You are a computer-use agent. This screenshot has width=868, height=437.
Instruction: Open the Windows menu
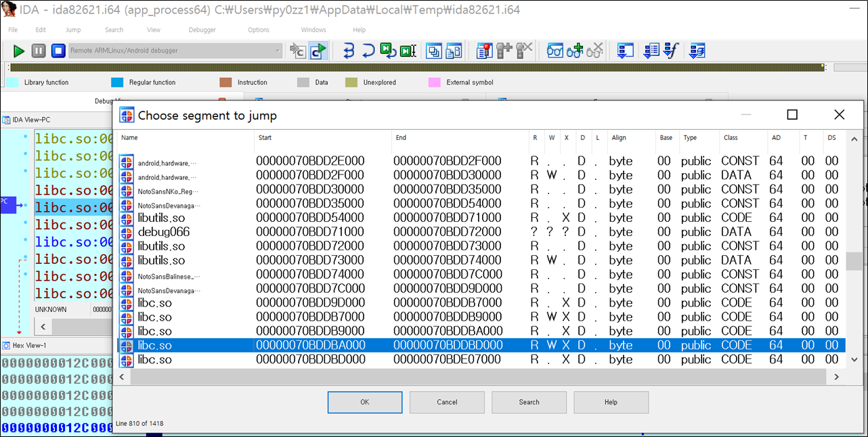(x=313, y=30)
